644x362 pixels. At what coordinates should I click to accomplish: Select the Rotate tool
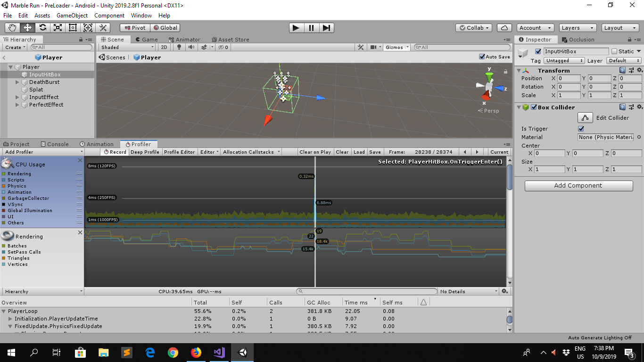click(43, 28)
